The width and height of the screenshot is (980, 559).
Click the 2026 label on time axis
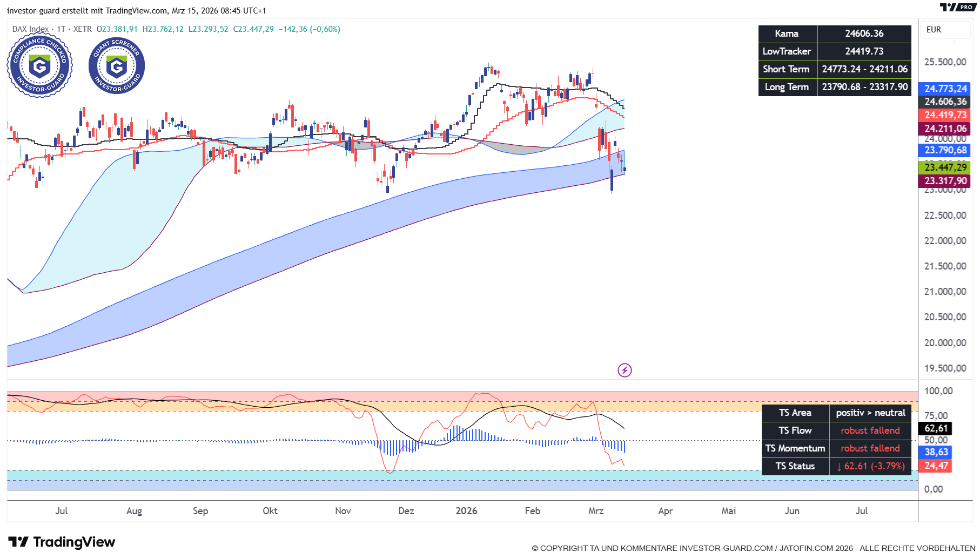(466, 511)
